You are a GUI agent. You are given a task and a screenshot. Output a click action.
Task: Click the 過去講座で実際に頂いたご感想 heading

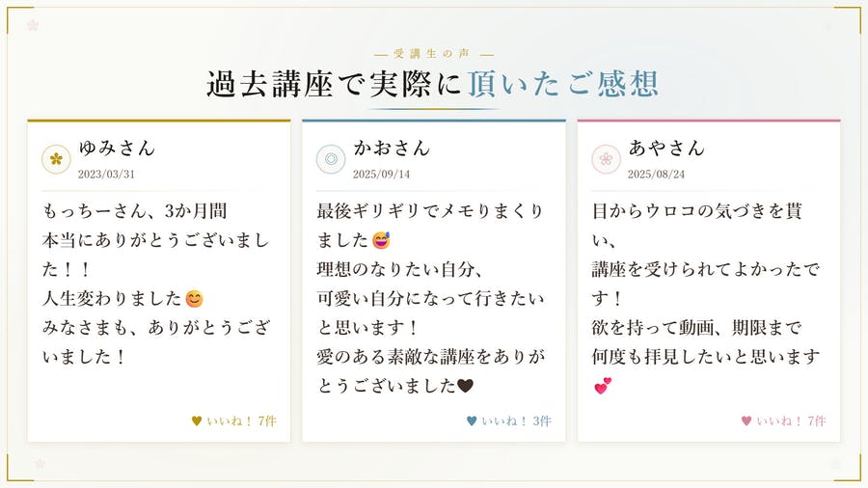click(433, 84)
